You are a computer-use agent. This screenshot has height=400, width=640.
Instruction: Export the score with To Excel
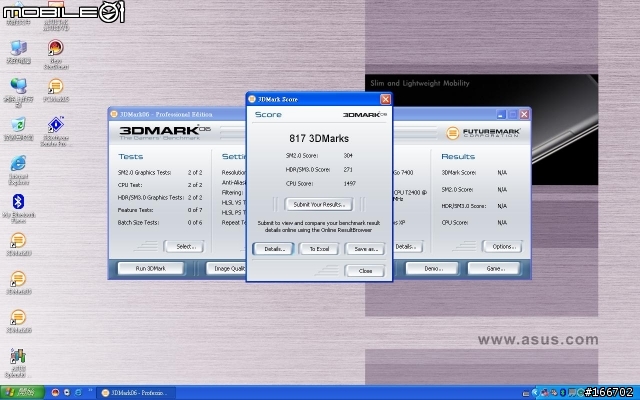click(319, 249)
